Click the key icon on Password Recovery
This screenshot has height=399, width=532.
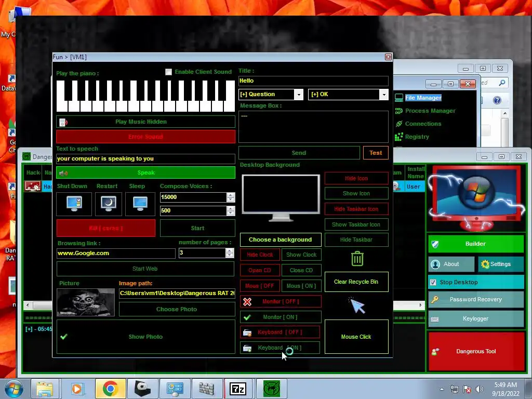(x=435, y=299)
